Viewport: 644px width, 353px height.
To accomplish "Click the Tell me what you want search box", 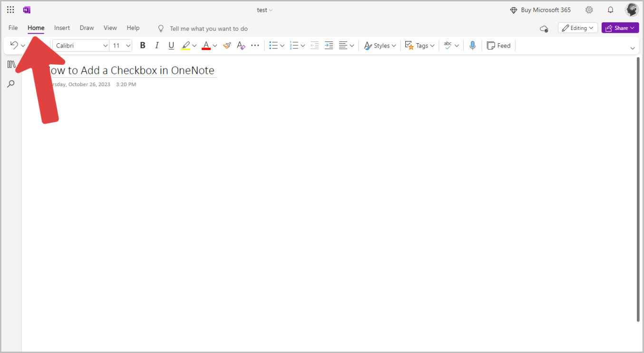I will pos(209,29).
